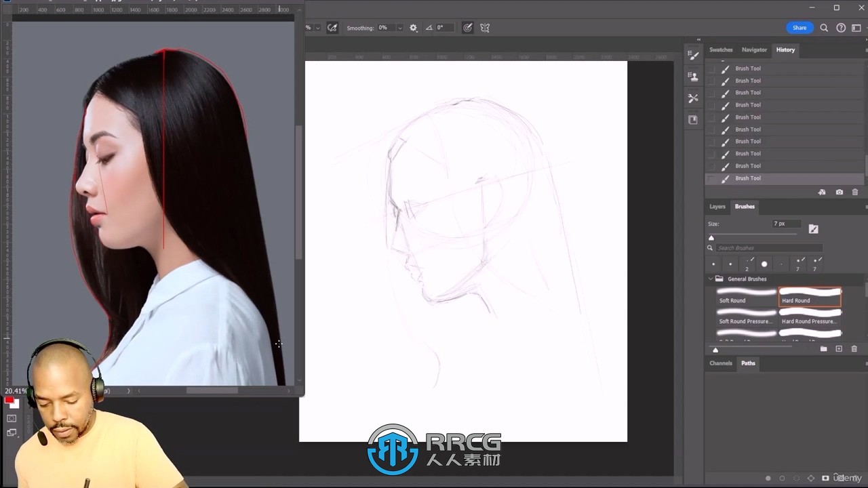Select the large round recent brush preset
The width and height of the screenshot is (868, 488).
(764, 264)
